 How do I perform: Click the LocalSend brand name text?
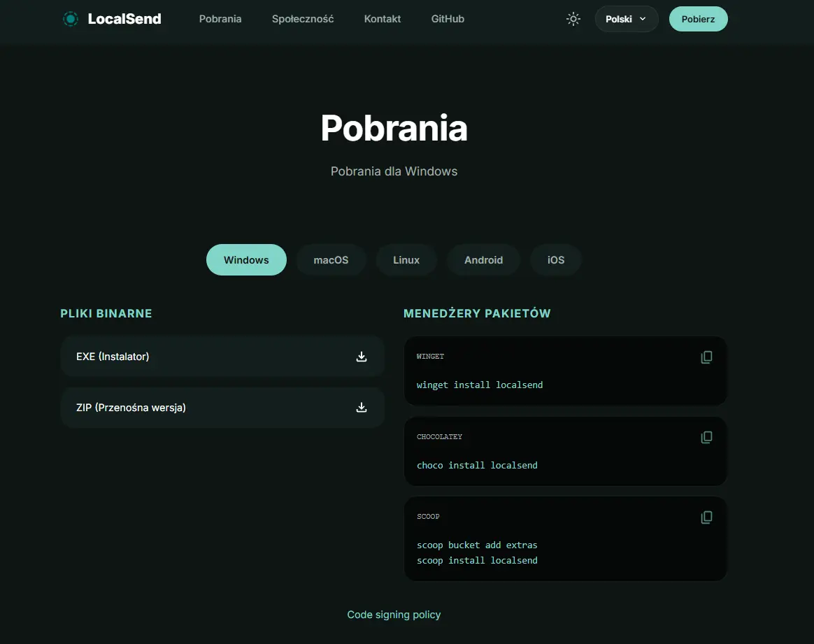[124, 19]
